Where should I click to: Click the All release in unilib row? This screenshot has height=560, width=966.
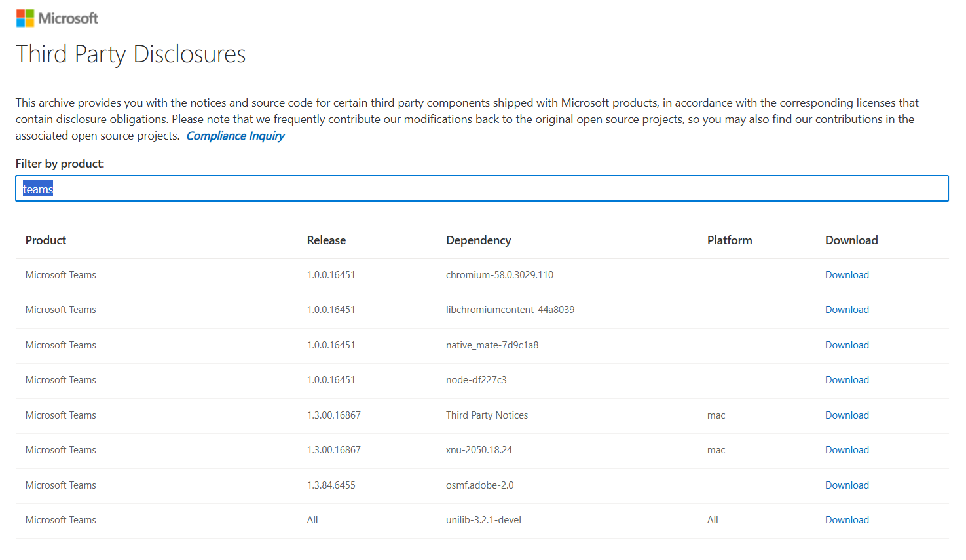pyautogui.click(x=312, y=520)
